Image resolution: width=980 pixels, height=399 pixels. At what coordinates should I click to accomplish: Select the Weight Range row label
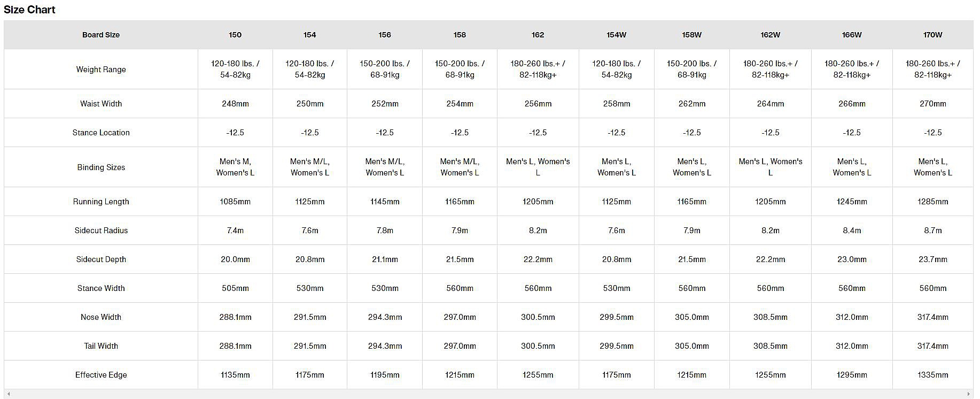[101, 69]
